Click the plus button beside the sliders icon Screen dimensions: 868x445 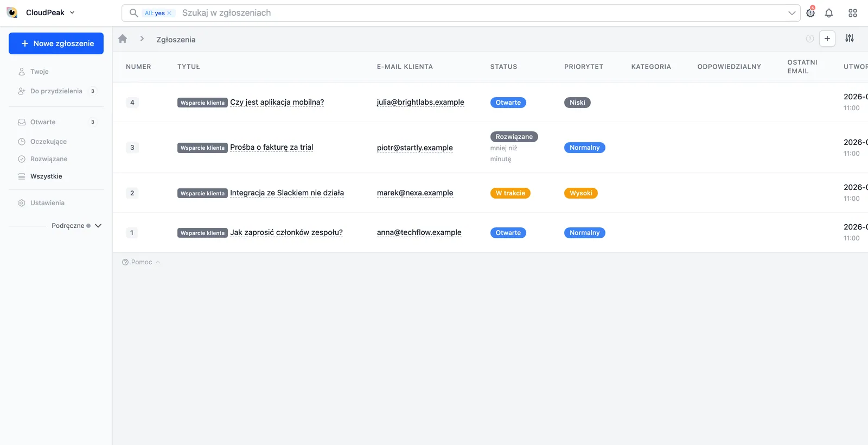[827, 39]
